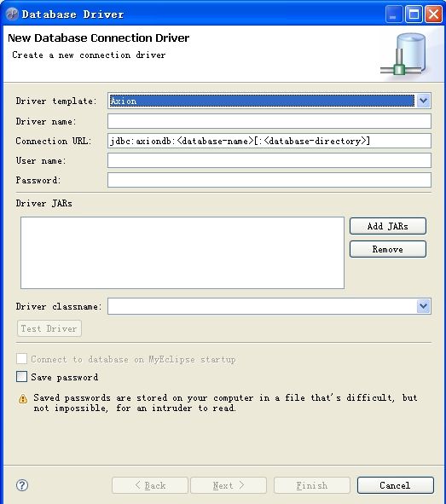Click the help question mark icon
This screenshot has width=446, height=504.
pyautogui.click(x=22, y=485)
